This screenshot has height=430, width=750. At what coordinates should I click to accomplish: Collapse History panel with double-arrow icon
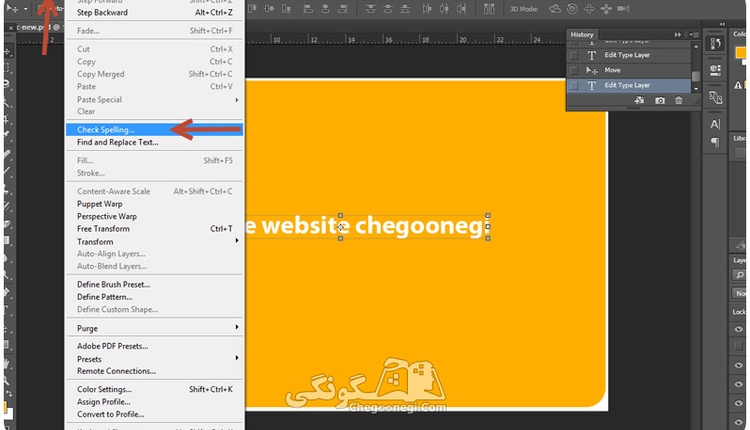coord(678,34)
